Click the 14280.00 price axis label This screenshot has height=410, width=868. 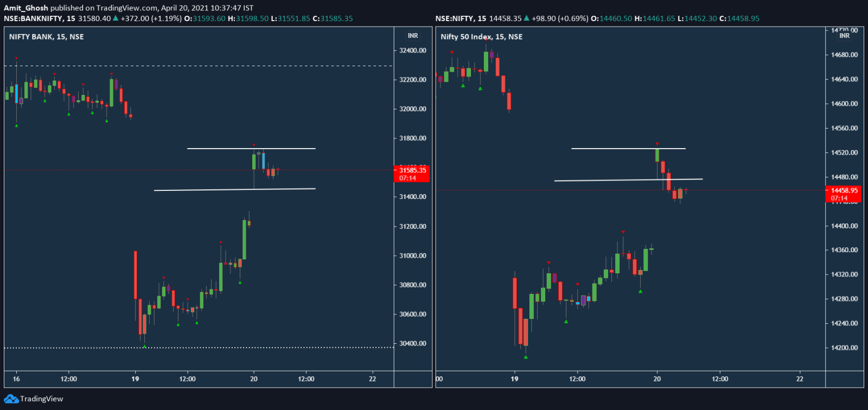(845, 299)
